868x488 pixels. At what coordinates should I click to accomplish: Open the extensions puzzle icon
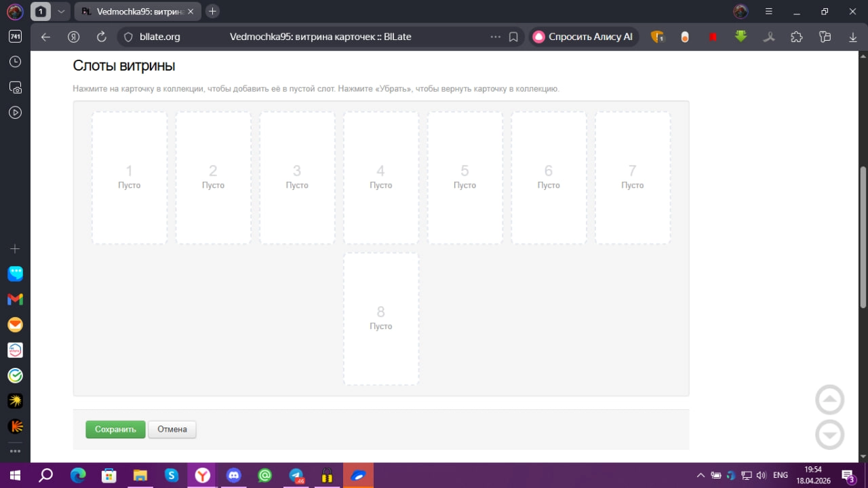coord(797,37)
